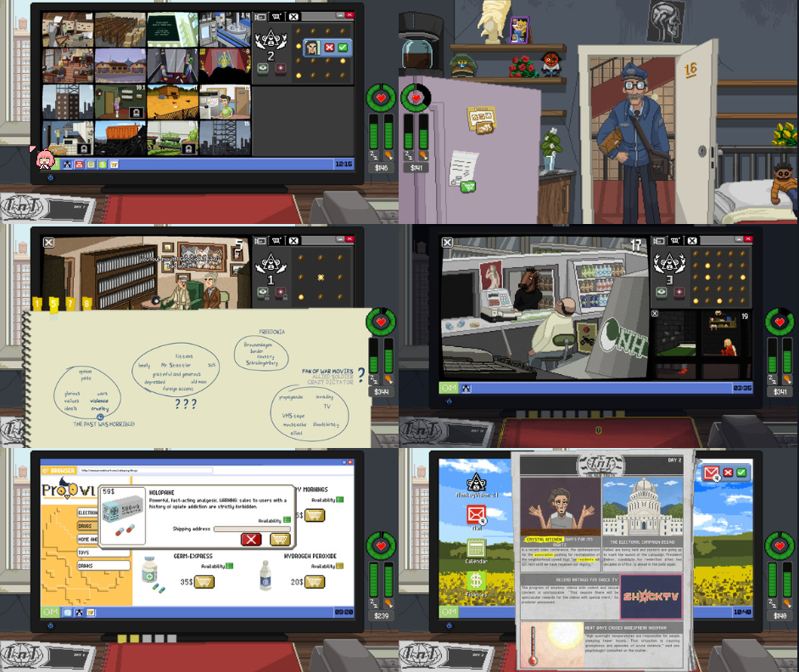Toggle the eye button under cage count 3
This screenshot has height=672, width=799.
(661, 292)
